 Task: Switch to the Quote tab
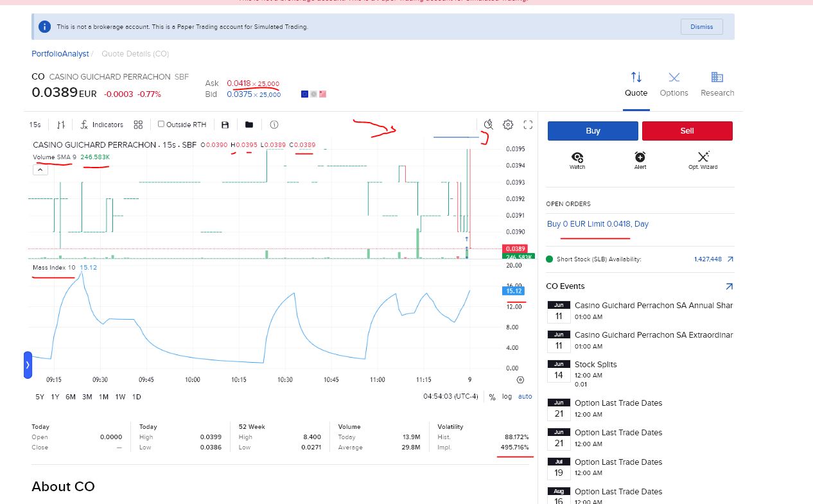pyautogui.click(x=636, y=85)
